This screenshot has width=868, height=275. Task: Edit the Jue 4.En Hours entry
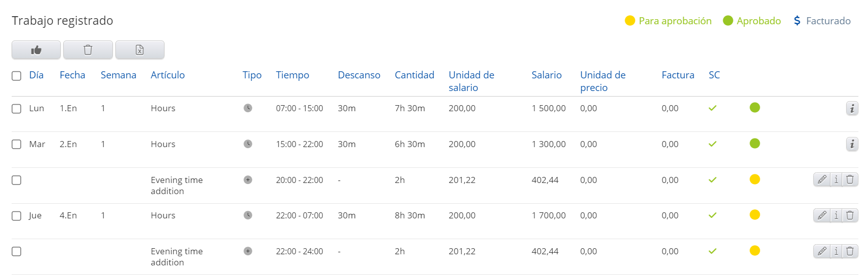822,215
